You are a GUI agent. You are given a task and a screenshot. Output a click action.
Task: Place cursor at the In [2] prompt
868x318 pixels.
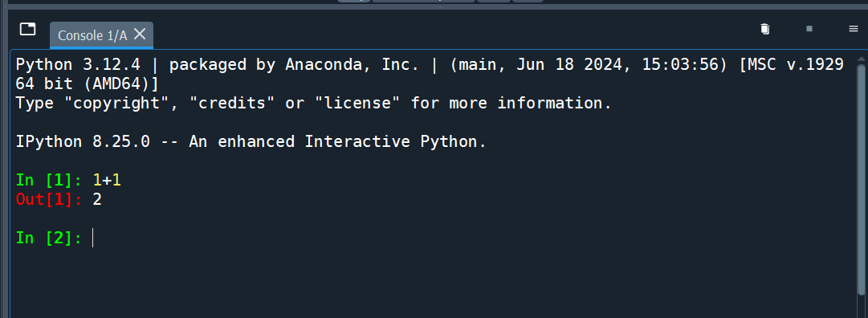click(x=93, y=238)
